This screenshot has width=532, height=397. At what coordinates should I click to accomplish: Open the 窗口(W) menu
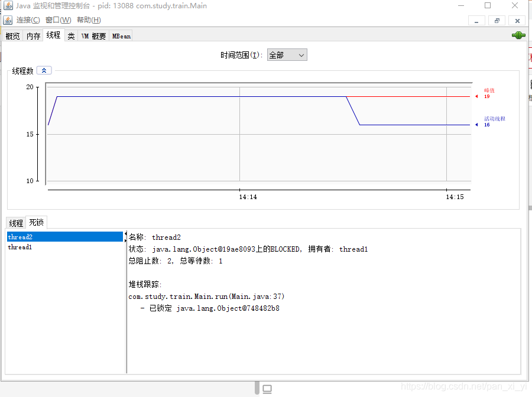coord(59,20)
